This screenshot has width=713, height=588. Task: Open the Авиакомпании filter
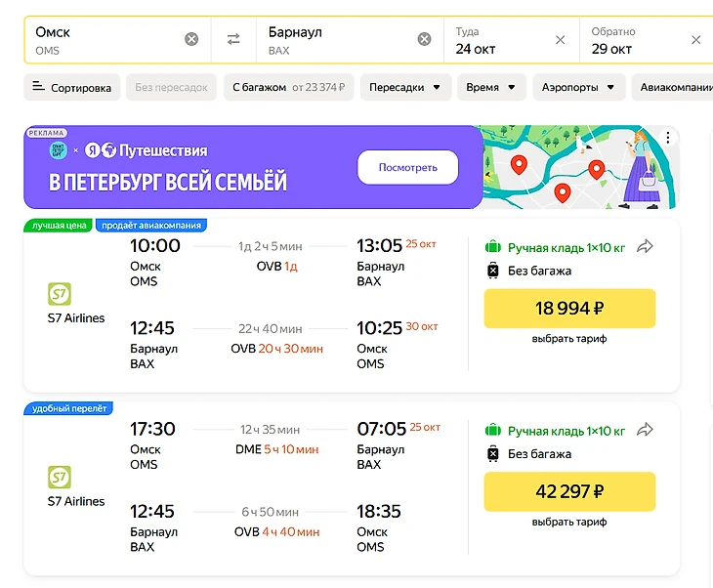point(676,87)
